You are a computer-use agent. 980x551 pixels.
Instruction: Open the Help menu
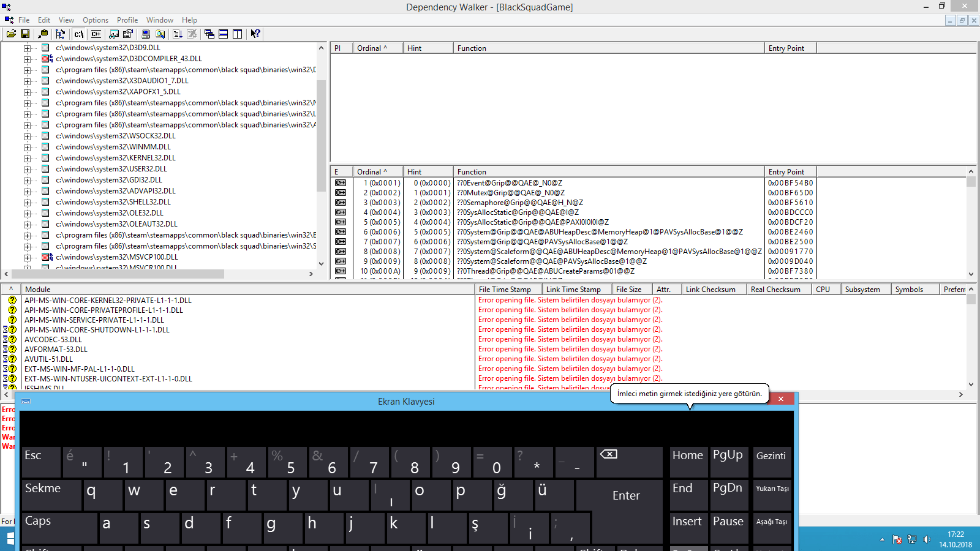click(190, 20)
